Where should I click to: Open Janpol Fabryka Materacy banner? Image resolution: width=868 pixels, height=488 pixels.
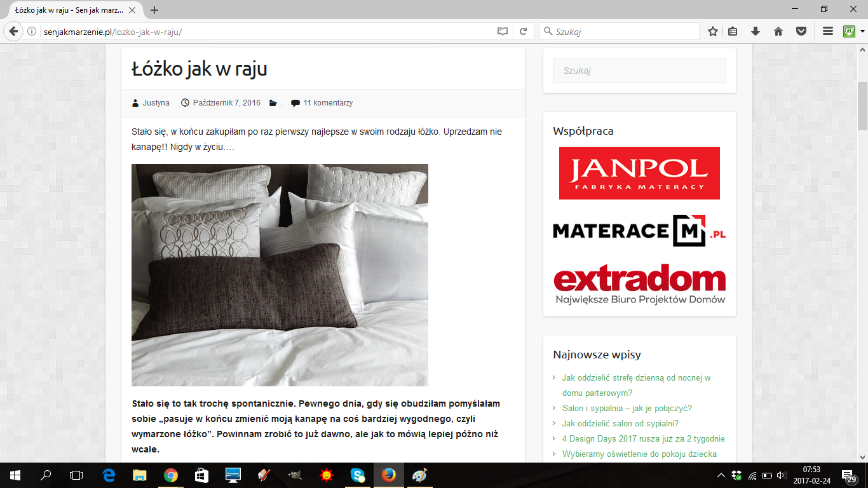pos(639,173)
